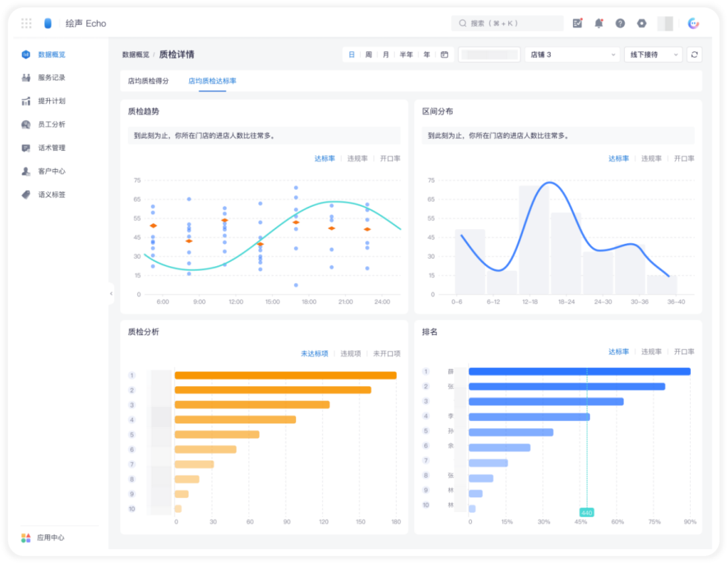Collapse the sidebar with the arrow handle
Screen dimensions: 728x564
click(111, 293)
